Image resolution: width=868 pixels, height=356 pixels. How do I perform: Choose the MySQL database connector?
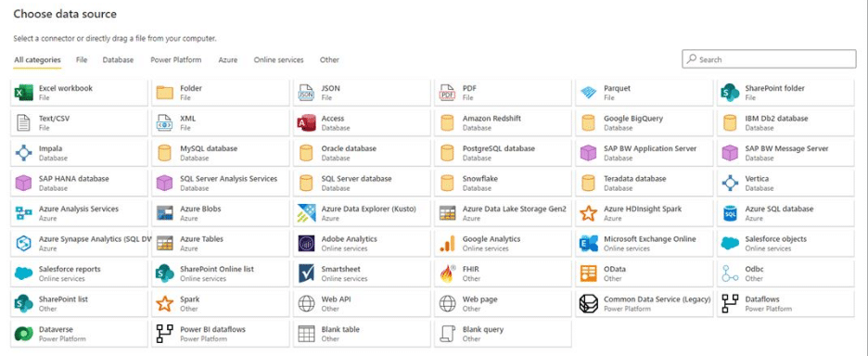pyautogui.click(x=221, y=153)
